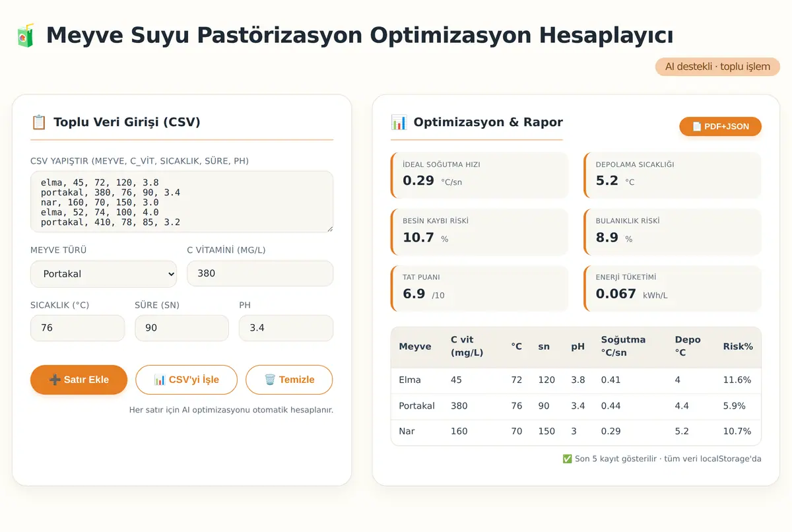
Task: Click the CSV'yi İşle button
Action: click(186, 380)
